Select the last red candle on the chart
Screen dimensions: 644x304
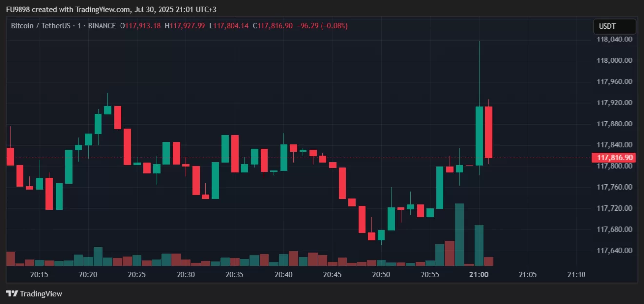(x=488, y=132)
